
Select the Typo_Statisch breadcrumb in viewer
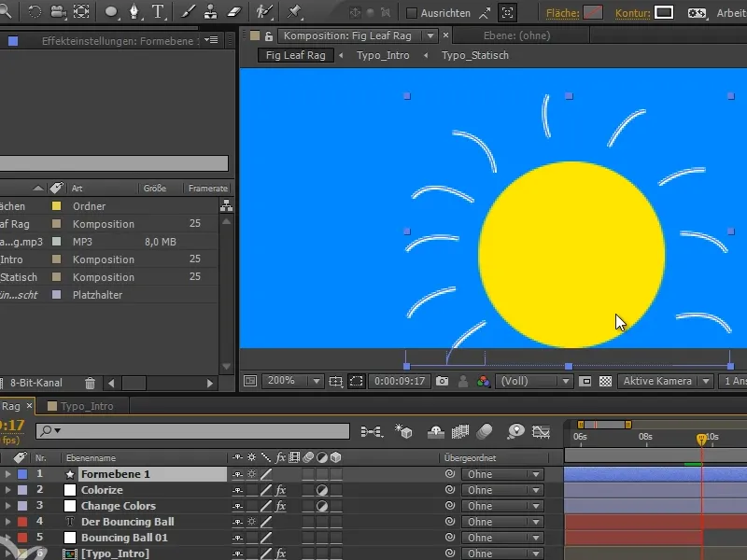coord(475,55)
